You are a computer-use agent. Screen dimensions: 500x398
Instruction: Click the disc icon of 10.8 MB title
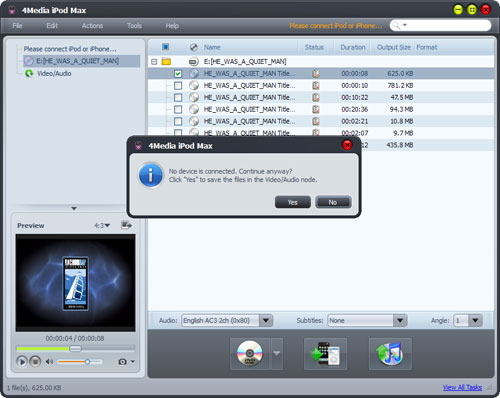point(194,121)
